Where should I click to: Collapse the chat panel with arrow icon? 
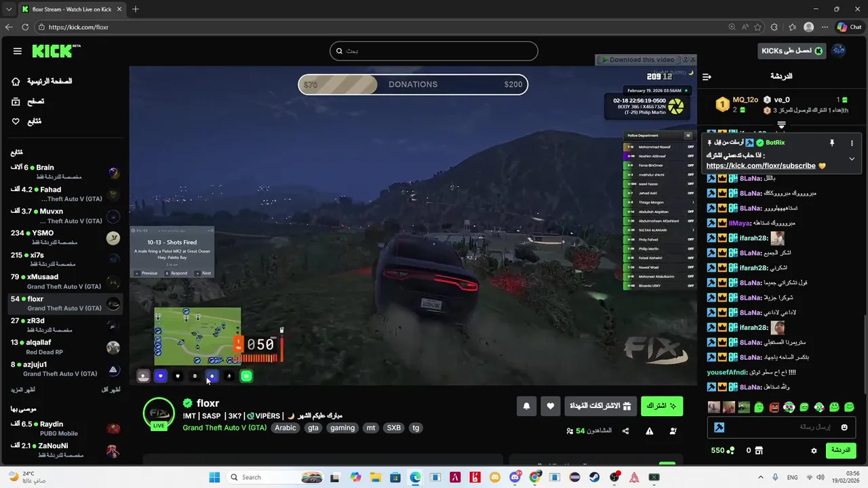click(x=707, y=77)
